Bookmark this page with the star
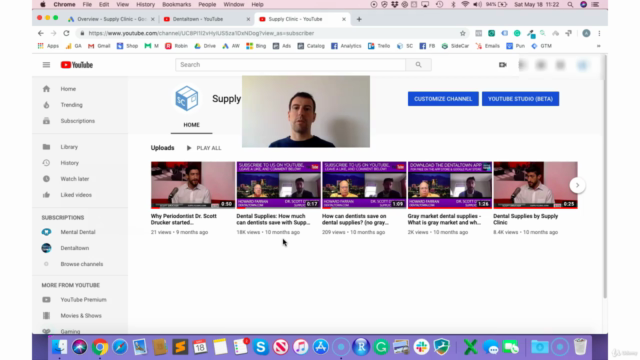640x360 pixels. (x=462, y=33)
